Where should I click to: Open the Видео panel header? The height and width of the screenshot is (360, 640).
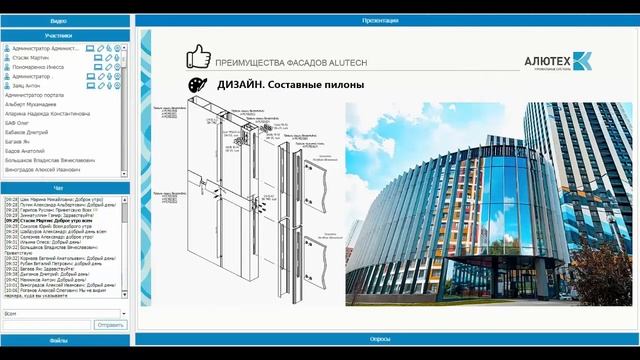pos(65,21)
